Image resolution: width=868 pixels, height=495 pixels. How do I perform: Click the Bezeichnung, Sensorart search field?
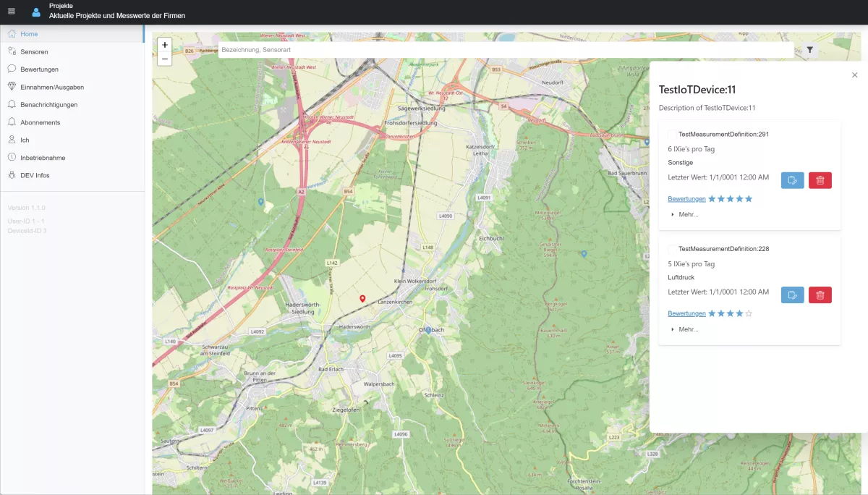(505, 50)
